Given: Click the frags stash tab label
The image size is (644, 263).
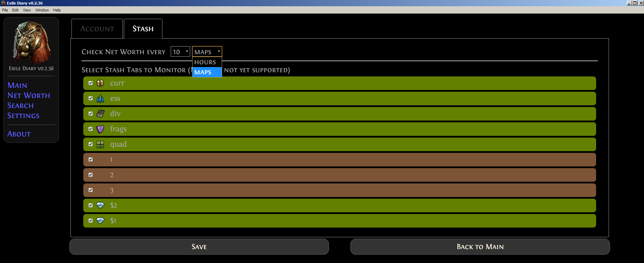Looking at the screenshot, I should point(118,129).
